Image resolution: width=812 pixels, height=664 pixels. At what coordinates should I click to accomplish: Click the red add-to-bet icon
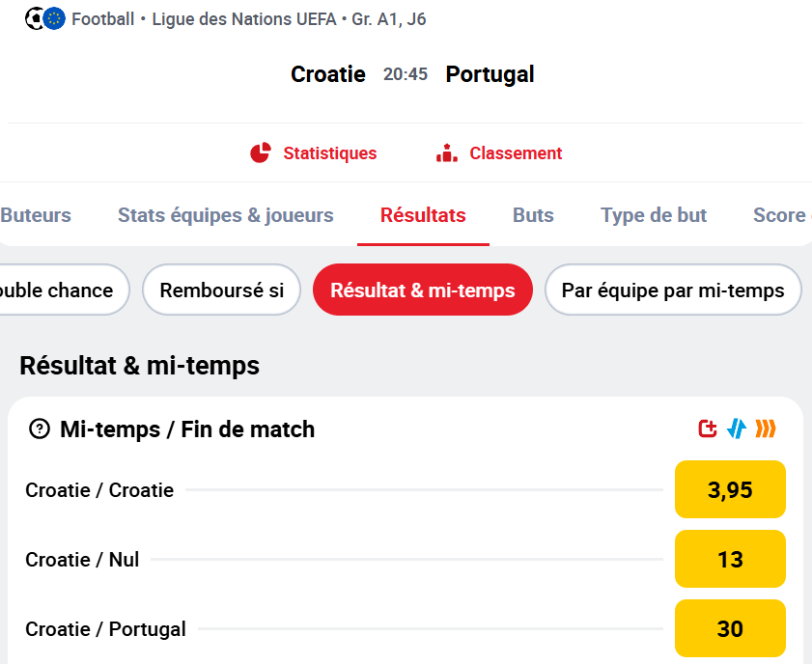point(708,429)
